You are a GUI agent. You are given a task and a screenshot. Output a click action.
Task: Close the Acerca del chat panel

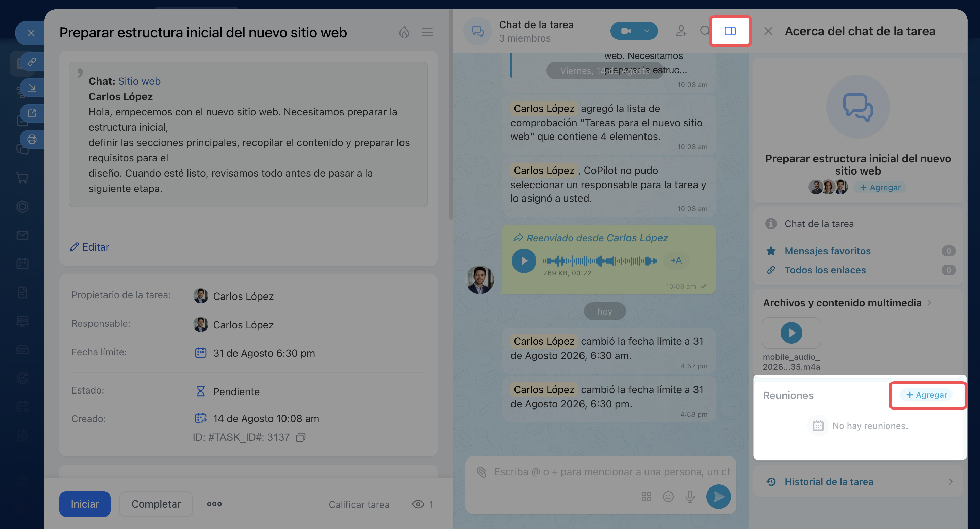(768, 31)
